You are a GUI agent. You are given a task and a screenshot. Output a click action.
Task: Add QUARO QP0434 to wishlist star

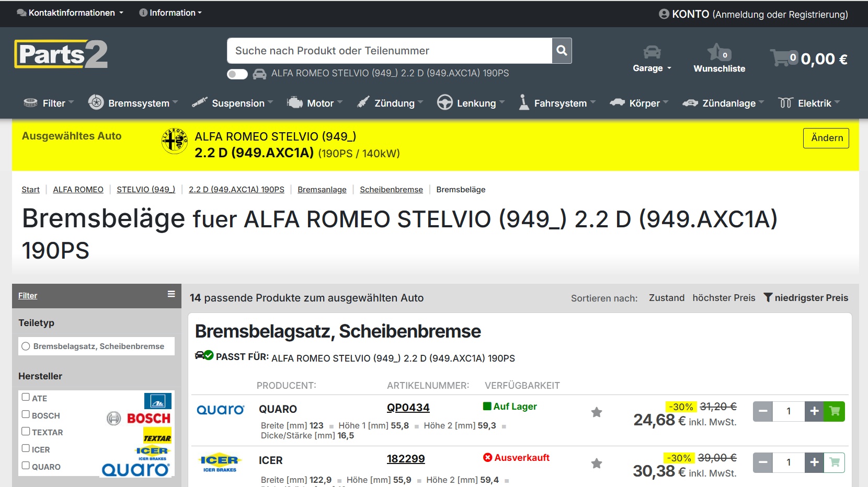point(597,412)
